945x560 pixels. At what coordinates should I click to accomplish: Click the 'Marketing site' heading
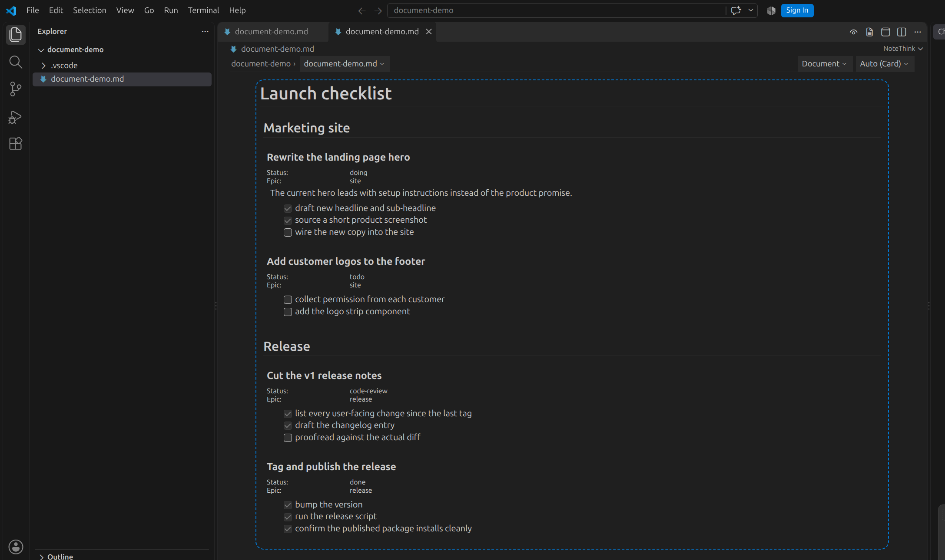[x=306, y=128]
